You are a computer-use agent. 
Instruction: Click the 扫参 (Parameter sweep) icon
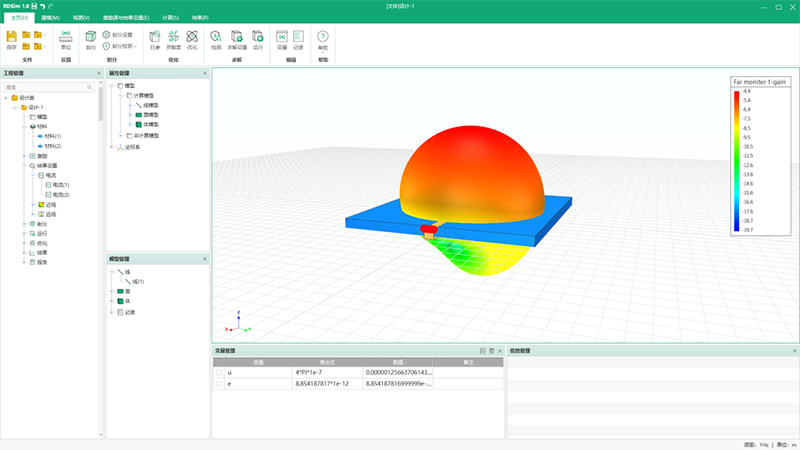[155, 37]
